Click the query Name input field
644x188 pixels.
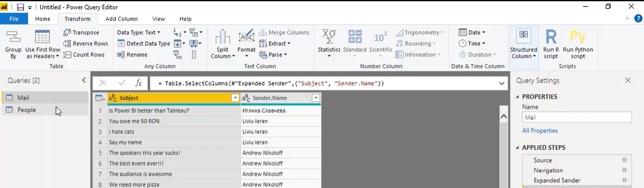pos(577,117)
